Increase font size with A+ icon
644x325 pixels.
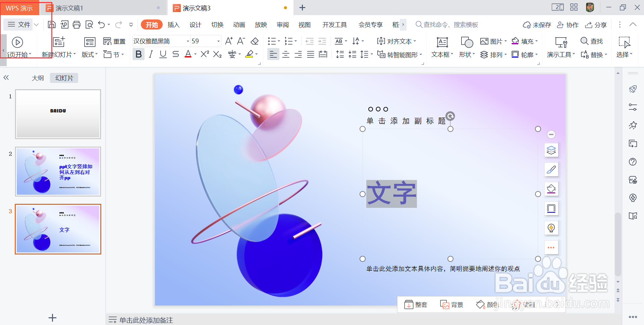(x=229, y=41)
